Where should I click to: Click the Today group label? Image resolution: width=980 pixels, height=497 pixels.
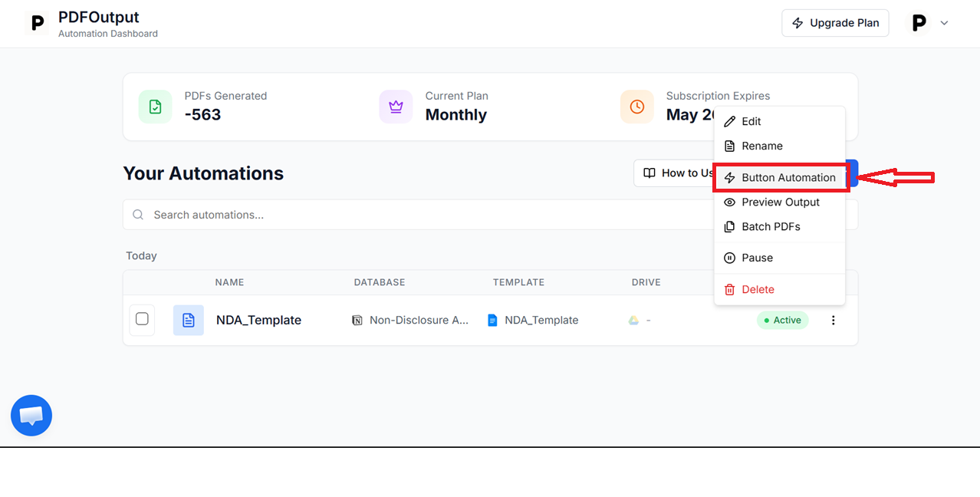point(141,255)
